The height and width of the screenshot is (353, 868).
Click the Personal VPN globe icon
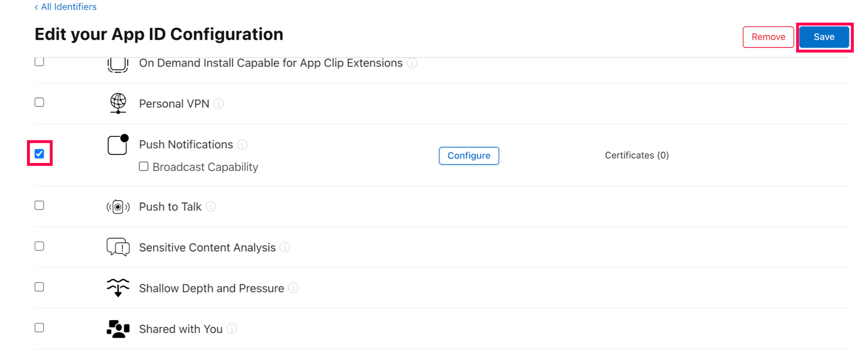(x=118, y=103)
